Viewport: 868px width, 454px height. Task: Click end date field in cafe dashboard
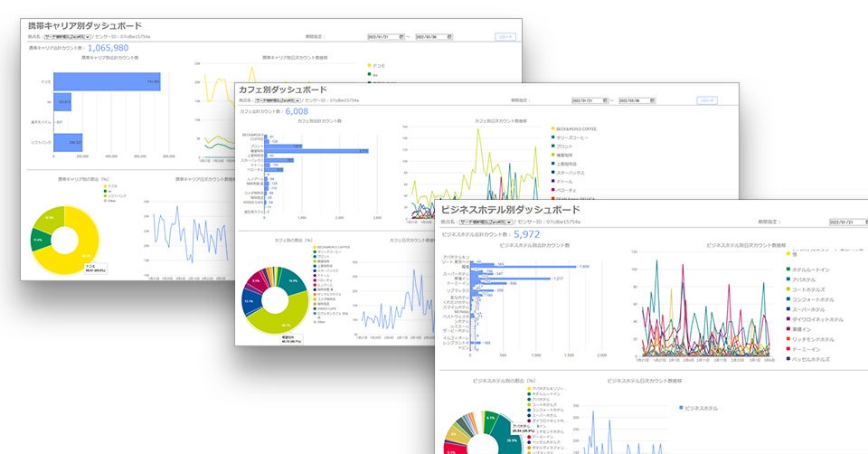pos(637,100)
